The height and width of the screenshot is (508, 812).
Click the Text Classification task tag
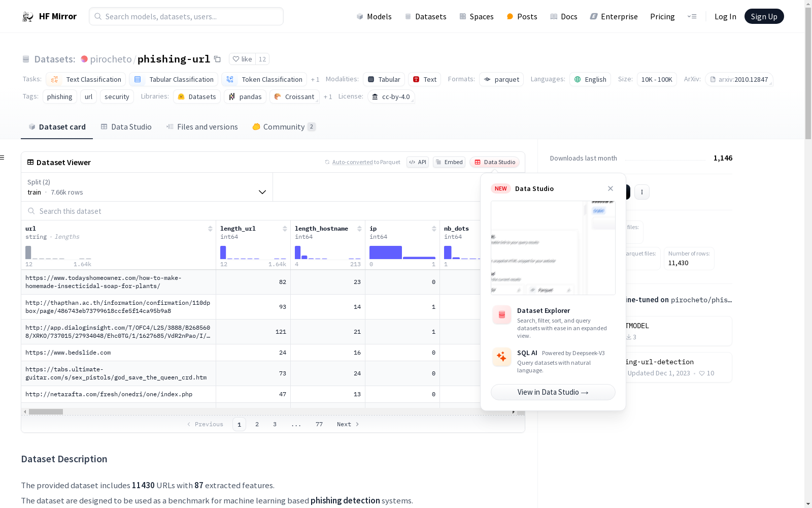(x=86, y=79)
